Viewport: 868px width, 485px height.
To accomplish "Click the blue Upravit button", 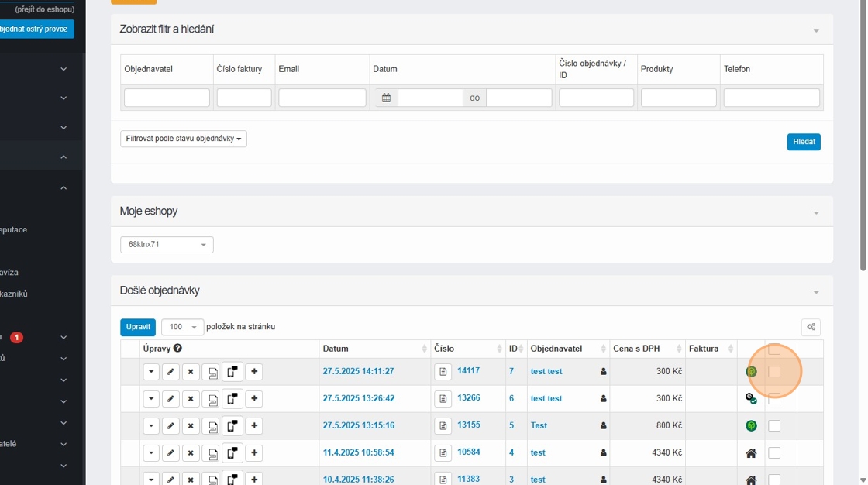I will 138,327.
